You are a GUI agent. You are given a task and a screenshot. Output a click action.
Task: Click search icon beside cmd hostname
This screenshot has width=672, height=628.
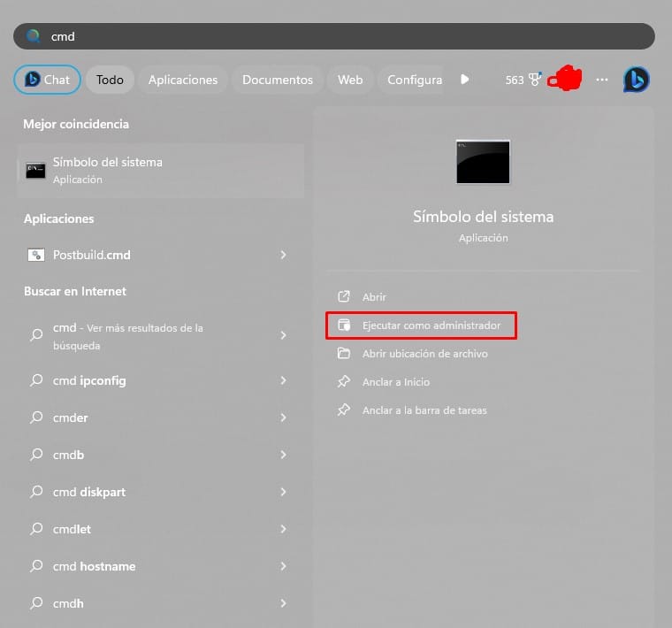[36, 566]
